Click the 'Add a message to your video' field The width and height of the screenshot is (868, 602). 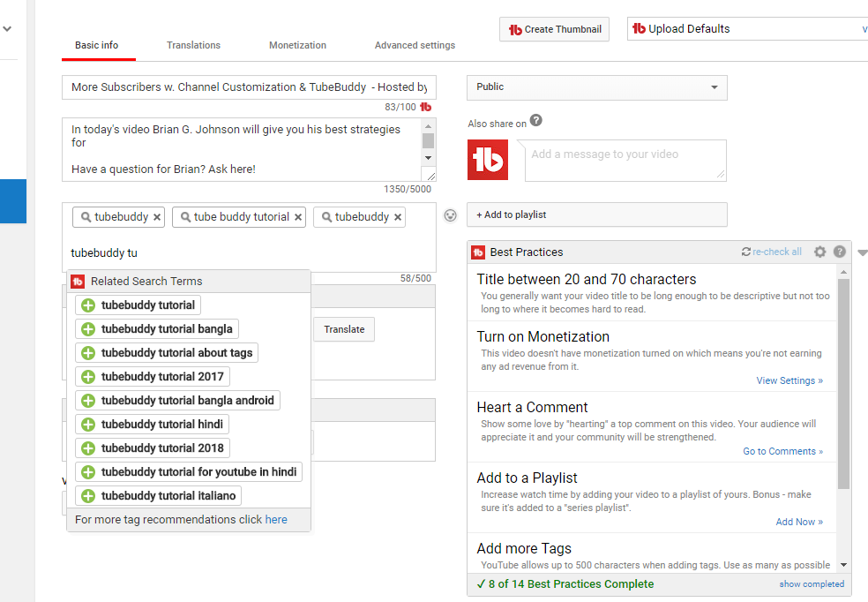pos(625,160)
